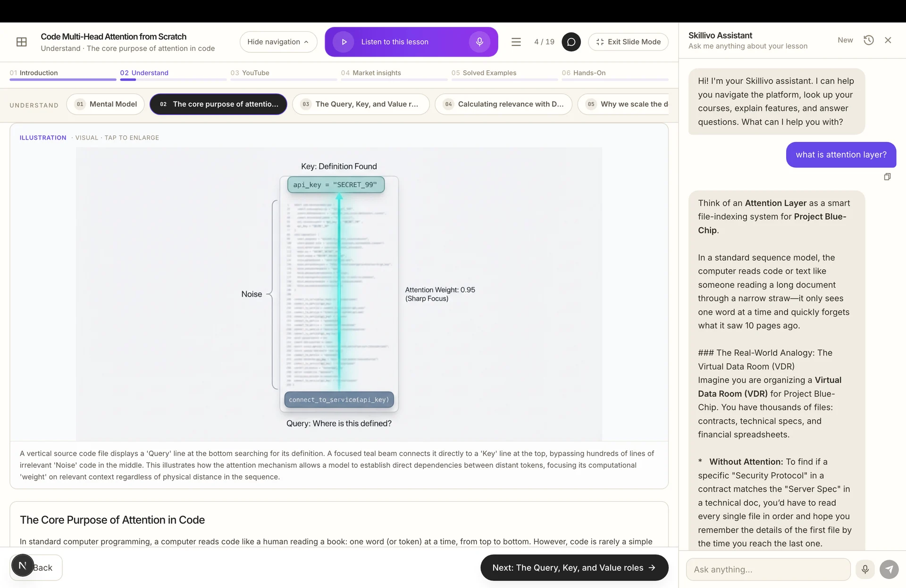The image size is (906, 588).
Task: Close the Skillivo Assistant panel
Action: point(888,40)
